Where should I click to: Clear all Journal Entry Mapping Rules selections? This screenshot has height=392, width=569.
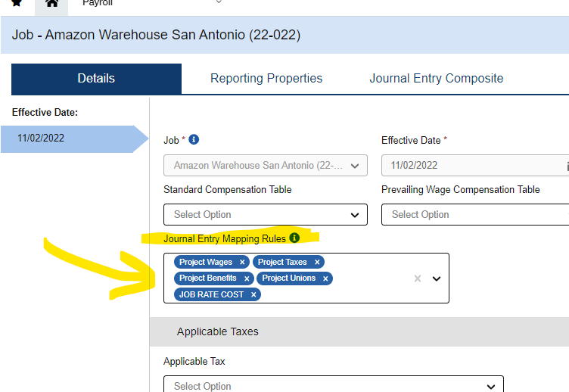tap(418, 278)
